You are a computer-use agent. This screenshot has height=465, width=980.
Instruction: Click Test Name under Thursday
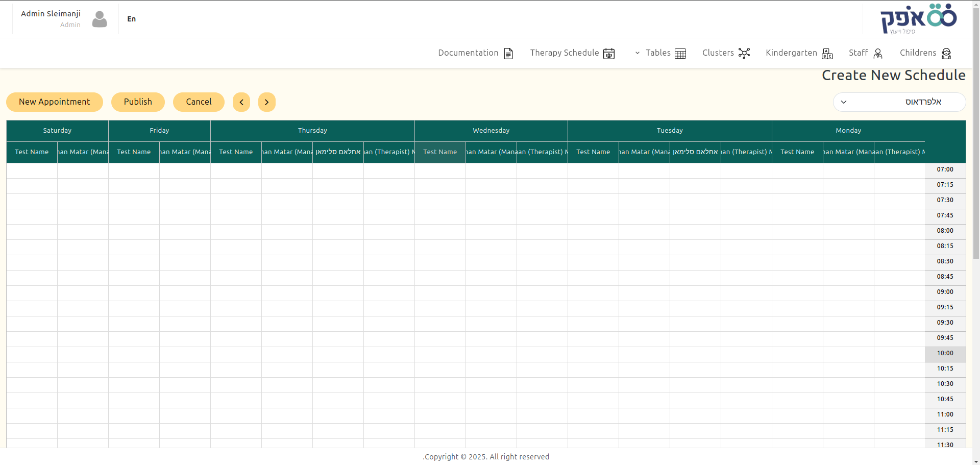click(x=236, y=152)
